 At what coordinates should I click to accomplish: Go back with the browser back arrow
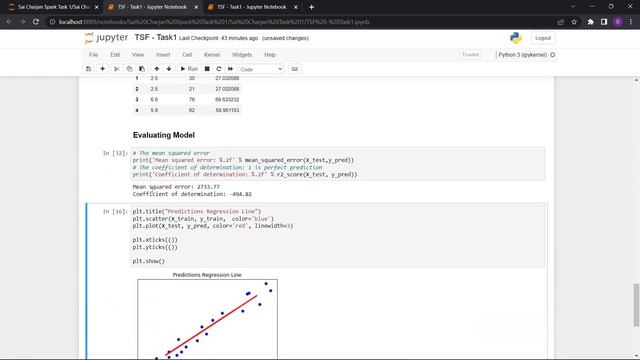9,22
